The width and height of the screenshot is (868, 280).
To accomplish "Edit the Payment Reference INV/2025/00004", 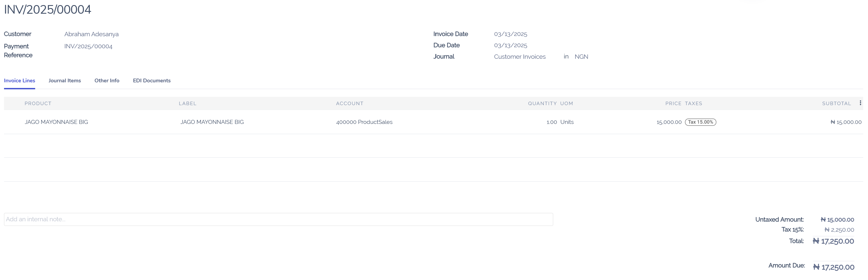I will click(88, 46).
